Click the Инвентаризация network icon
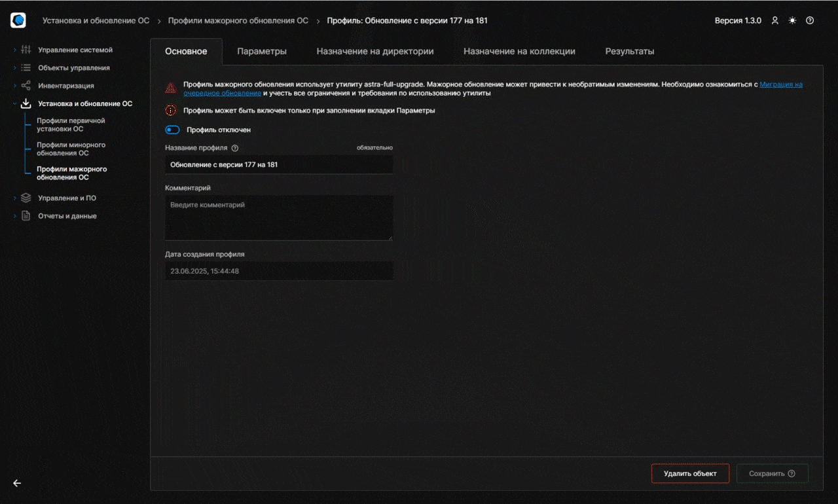 [27, 85]
